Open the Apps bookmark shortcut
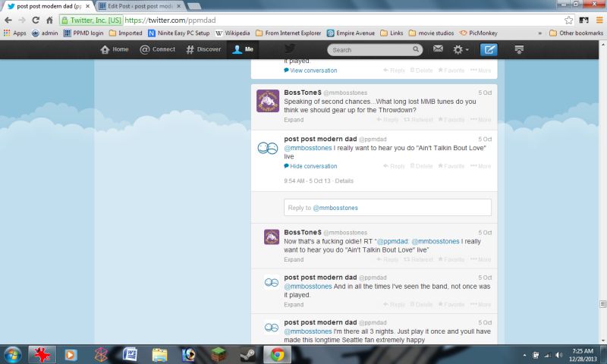Image resolution: width=607 pixels, height=364 pixels. (14, 33)
